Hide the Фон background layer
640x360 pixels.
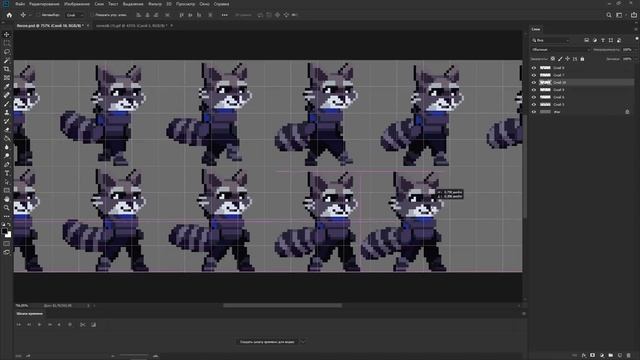point(533,112)
